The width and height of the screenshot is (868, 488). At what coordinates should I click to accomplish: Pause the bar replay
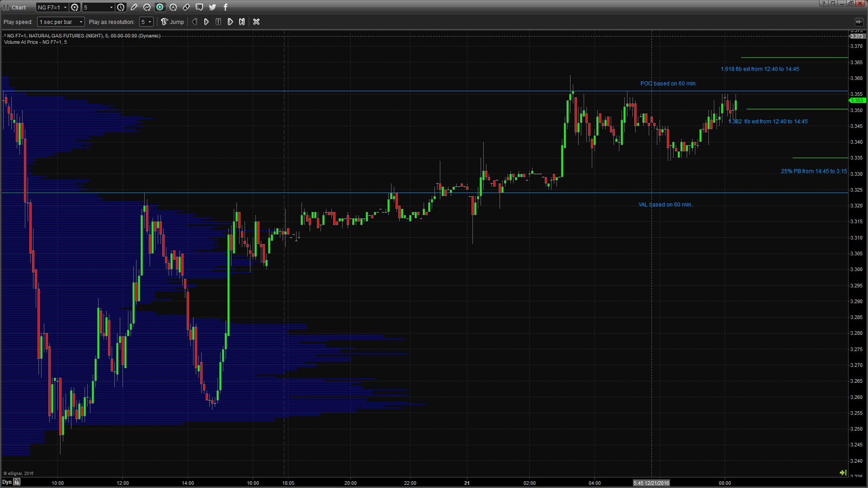point(218,22)
